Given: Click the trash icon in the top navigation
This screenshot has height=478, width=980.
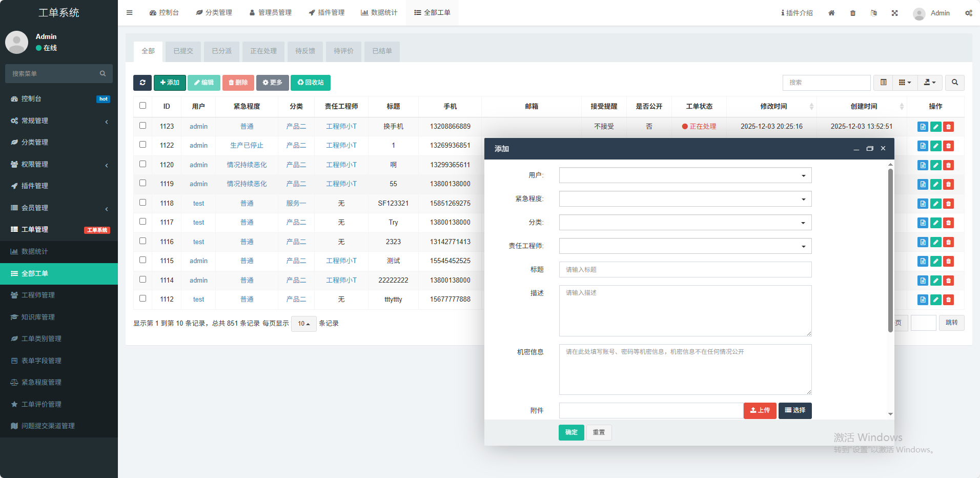Looking at the screenshot, I should 853,13.
